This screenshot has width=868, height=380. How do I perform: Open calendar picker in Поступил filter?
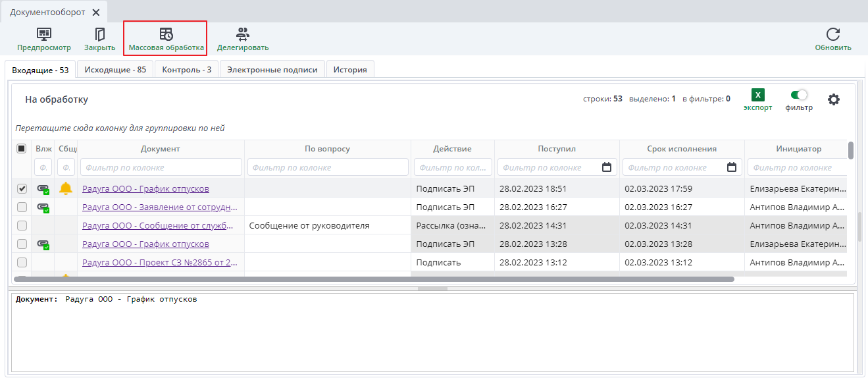click(607, 167)
